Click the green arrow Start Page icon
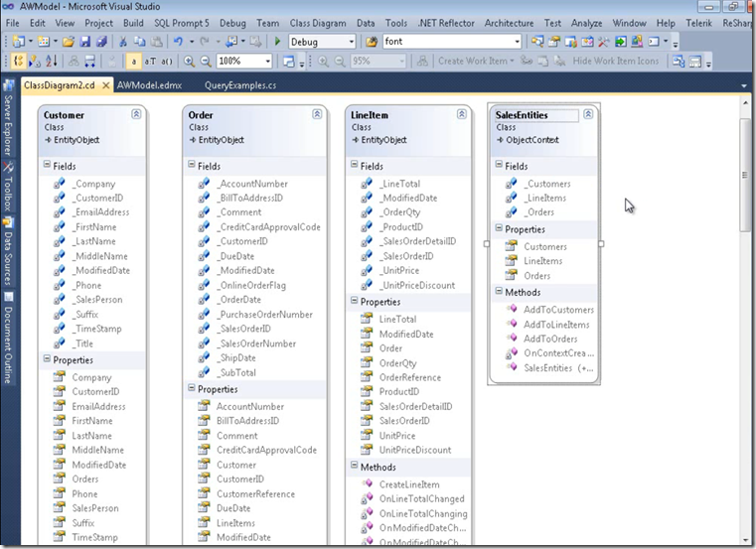This screenshot has width=756, height=549. (621, 42)
